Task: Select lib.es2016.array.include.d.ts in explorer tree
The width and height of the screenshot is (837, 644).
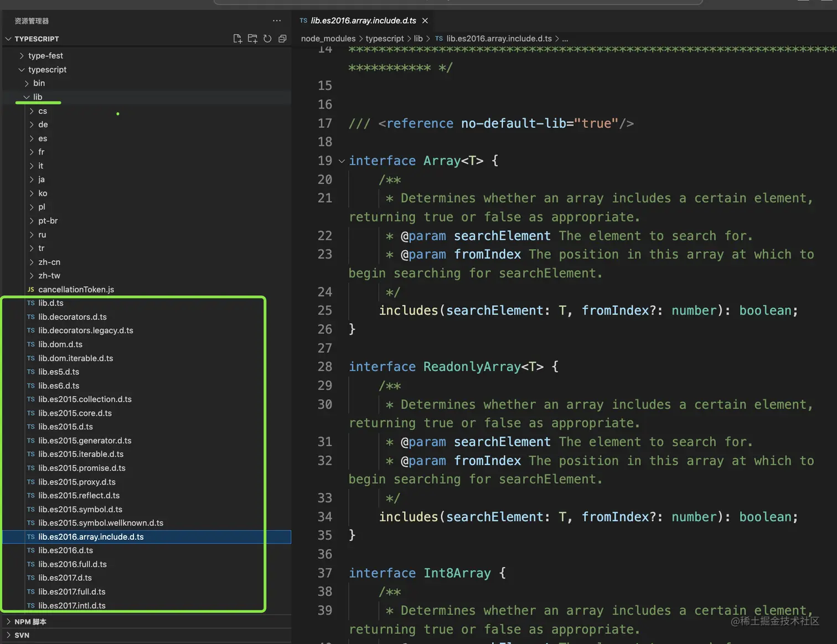Action: tap(147, 537)
